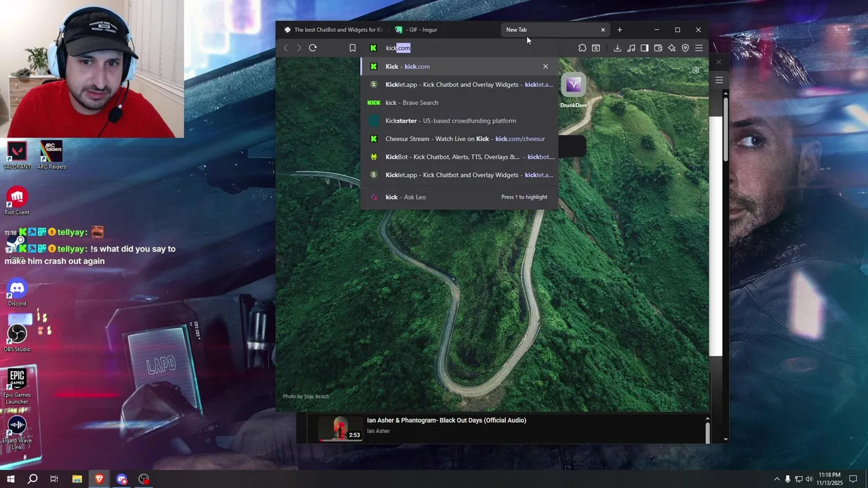Open the Leo AI sparkle icon
The width and height of the screenshot is (868, 488).
coord(671,48)
